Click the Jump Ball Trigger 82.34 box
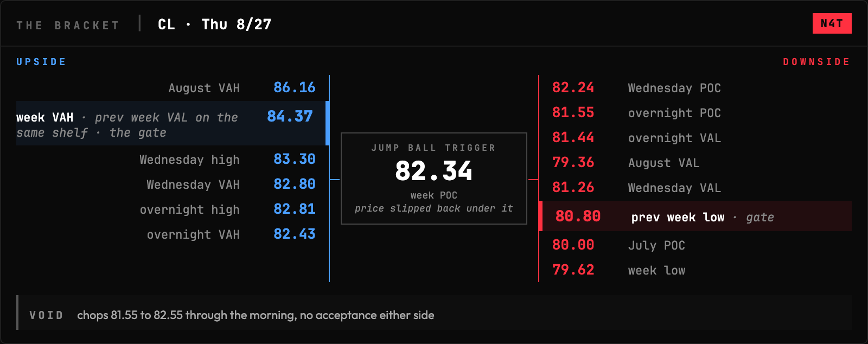Viewport: 868px width, 344px height. click(434, 179)
